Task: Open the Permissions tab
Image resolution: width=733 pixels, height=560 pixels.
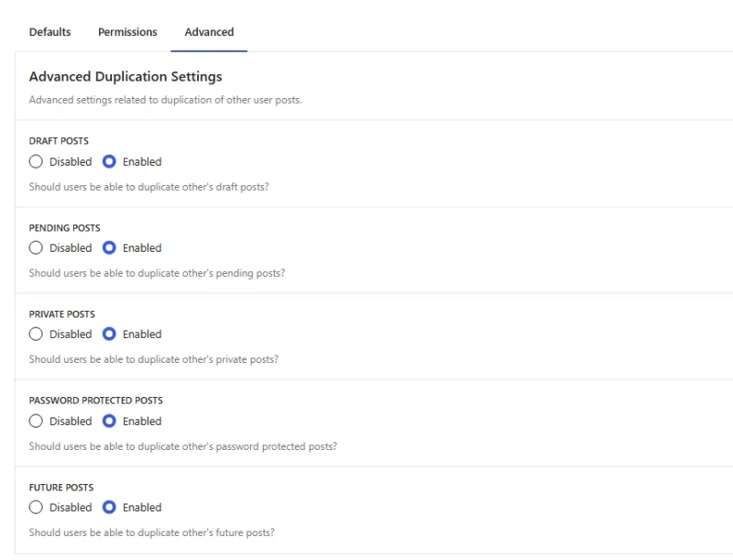Action: pos(127,32)
